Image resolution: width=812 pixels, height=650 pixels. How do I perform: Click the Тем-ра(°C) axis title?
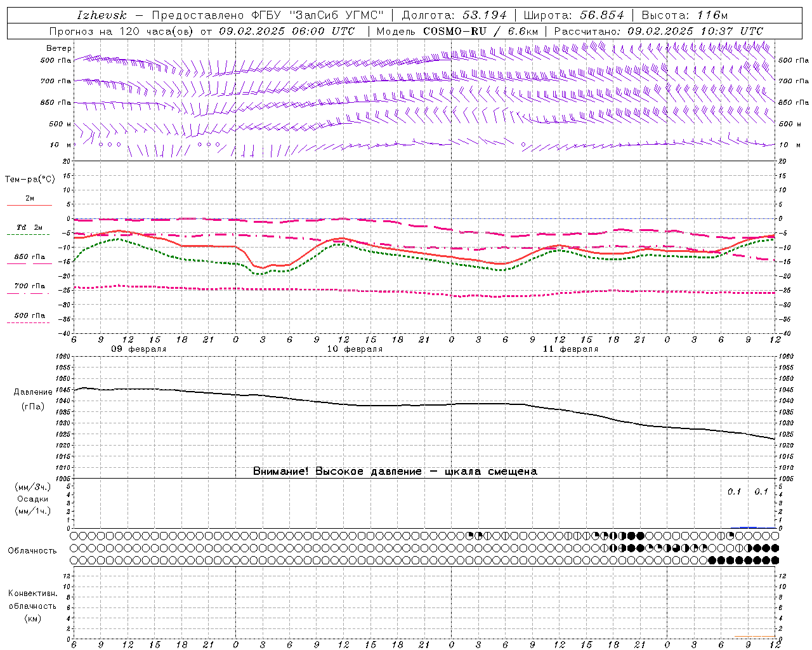[30, 180]
